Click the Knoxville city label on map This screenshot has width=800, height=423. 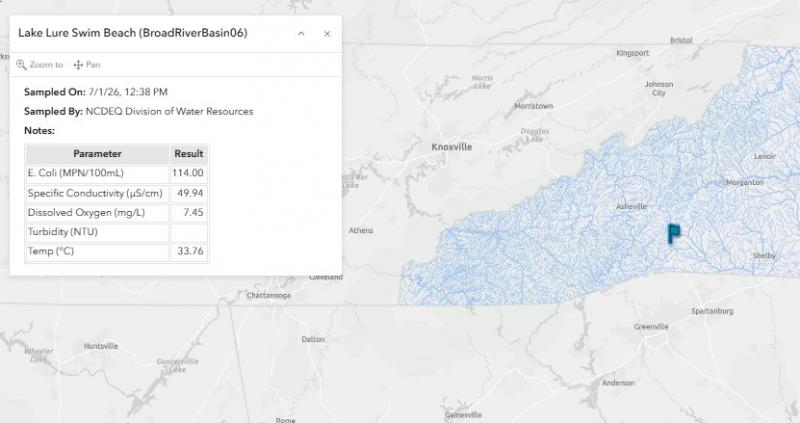click(x=452, y=147)
